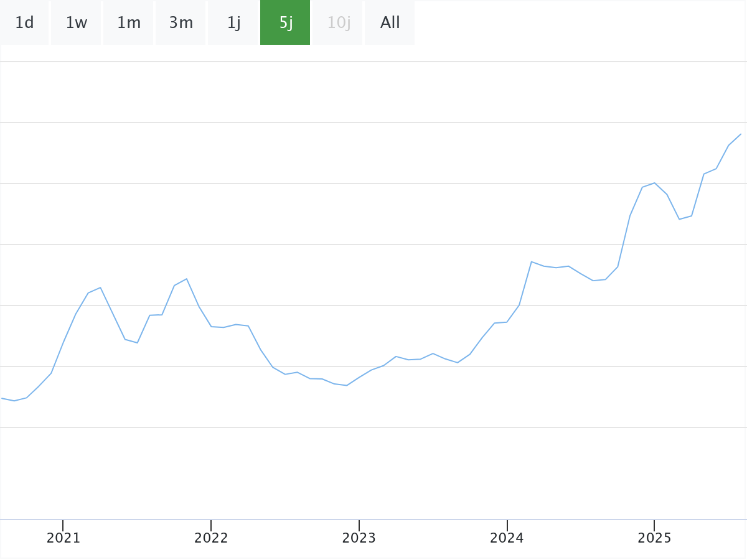The width and height of the screenshot is (747, 560).
Task: Click the line's dip in early 2025
Action: 679,219
